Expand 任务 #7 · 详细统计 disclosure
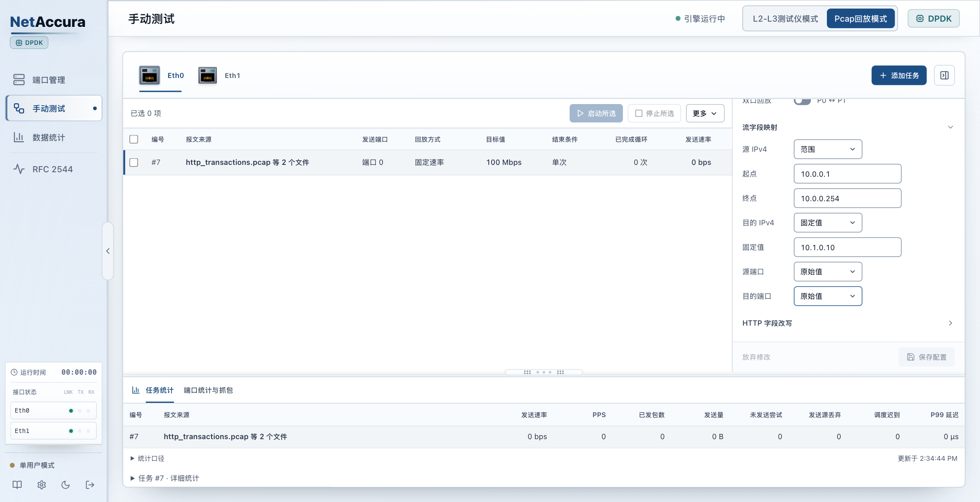The image size is (980, 502). coord(165,478)
